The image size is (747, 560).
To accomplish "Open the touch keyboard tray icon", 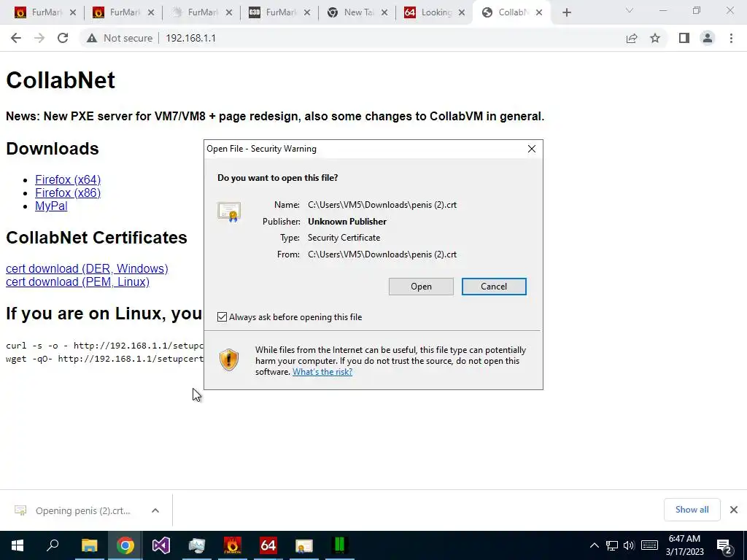I will (649, 545).
